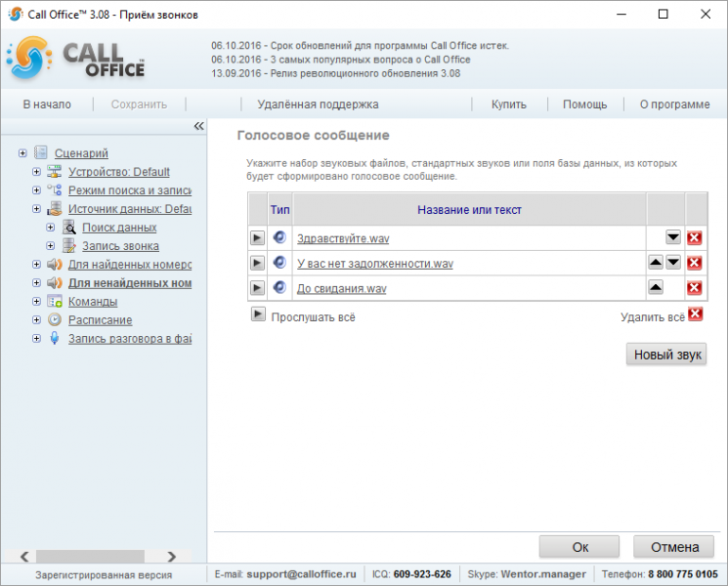This screenshot has height=586, width=728.
Task: Click the Сохранить menu item
Action: click(139, 105)
